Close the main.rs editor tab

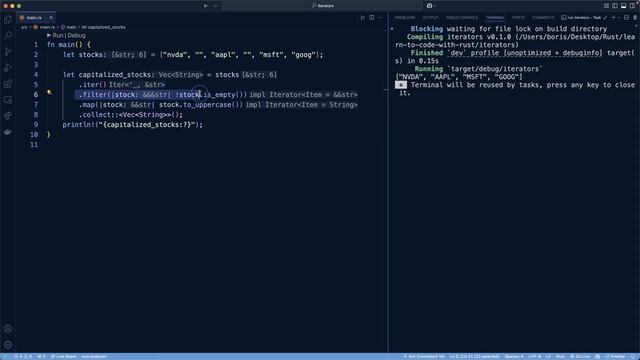[51, 18]
